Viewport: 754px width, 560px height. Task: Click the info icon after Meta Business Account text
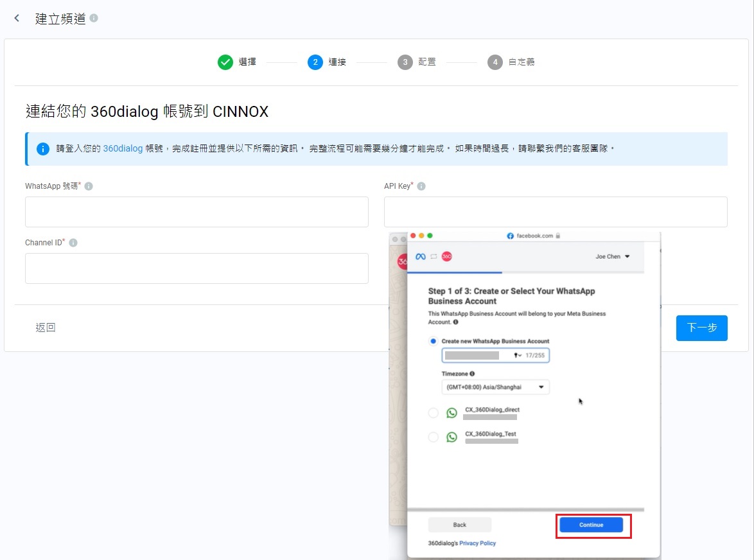pos(455,322)
